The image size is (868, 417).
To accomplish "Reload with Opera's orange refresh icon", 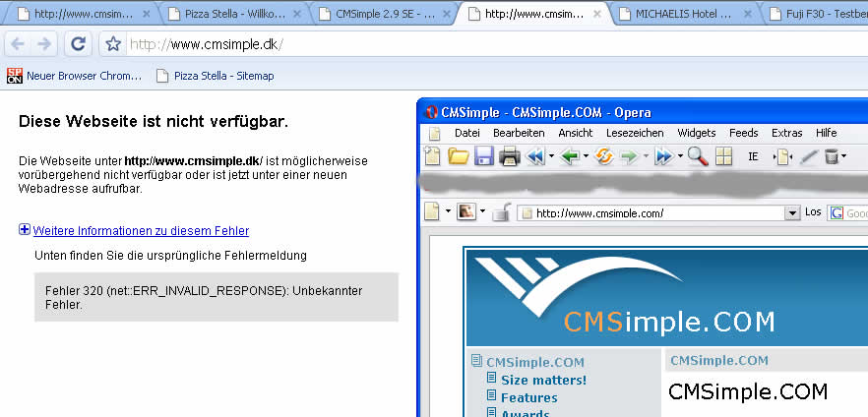I will pos(604,156).
